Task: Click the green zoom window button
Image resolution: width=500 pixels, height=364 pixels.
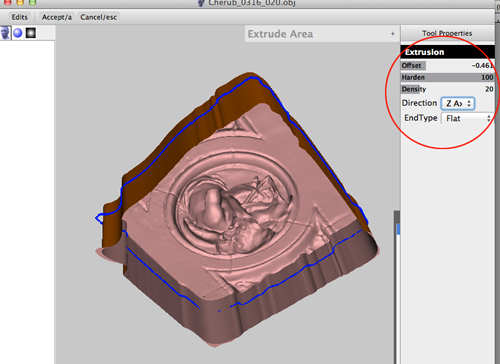Action: (x=32, y=2)
